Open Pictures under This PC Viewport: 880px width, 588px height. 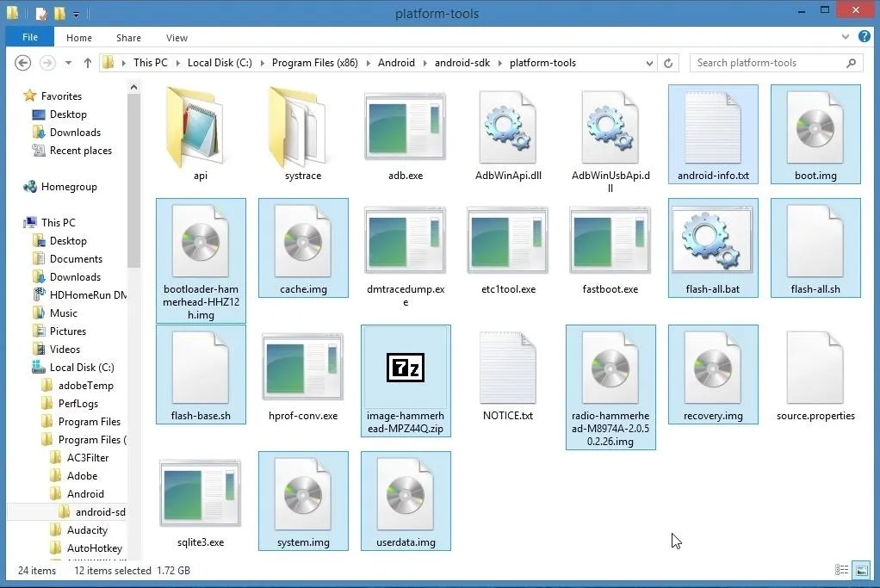click(x=67, y=331)
